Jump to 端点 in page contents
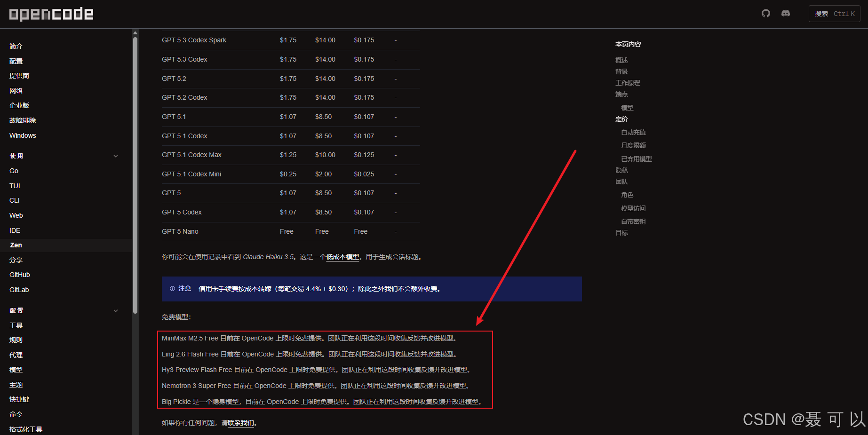The image size is (868, 435). (621, 94)
